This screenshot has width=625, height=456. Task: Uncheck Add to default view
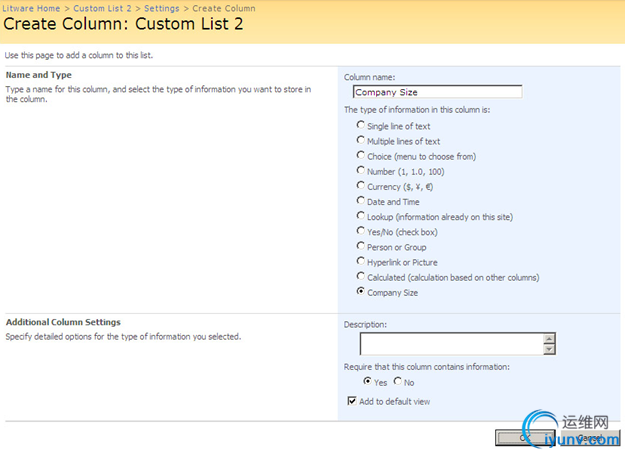[352, 401]
